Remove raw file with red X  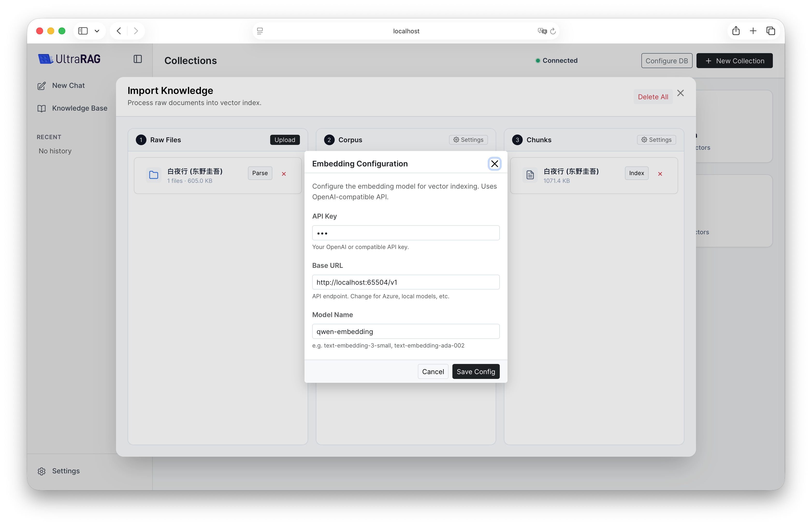pyautogui.click(x=283, y=174)
